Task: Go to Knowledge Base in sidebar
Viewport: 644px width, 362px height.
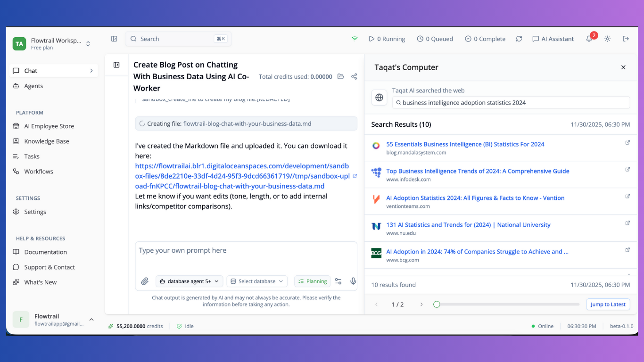Action: coord(47,141)
